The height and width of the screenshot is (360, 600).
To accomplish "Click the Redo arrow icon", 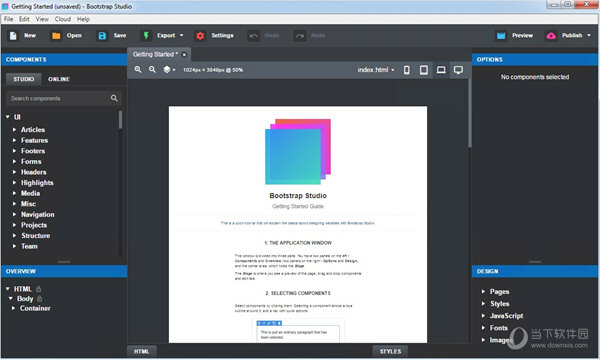I will pyautogui.click(x=300, y=36).
